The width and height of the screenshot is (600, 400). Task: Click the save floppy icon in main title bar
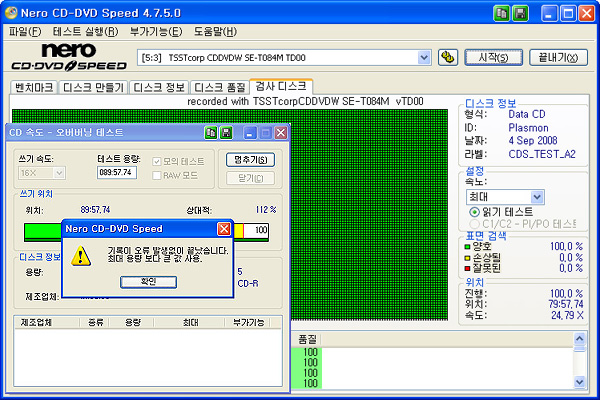click(x=520, y=14)
